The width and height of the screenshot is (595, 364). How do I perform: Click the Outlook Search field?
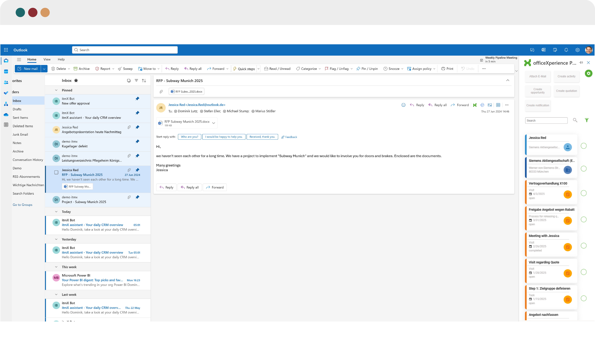tap(125, 50)
